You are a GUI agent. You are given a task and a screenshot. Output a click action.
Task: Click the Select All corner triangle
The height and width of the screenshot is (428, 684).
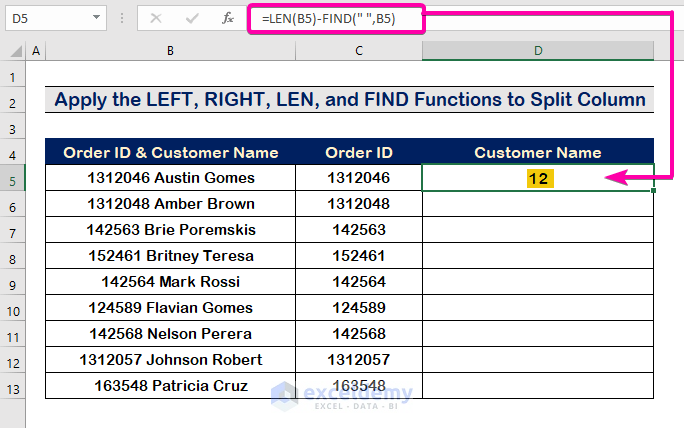17,51
